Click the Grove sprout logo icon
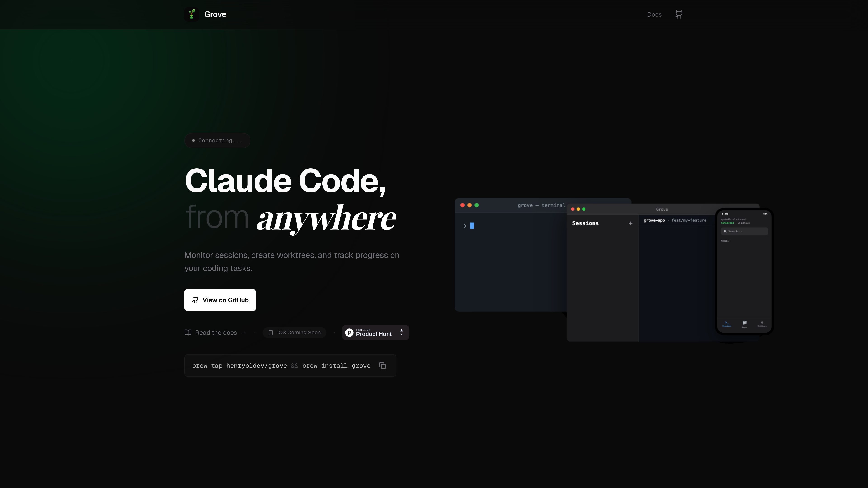 [x=191, y=14]
